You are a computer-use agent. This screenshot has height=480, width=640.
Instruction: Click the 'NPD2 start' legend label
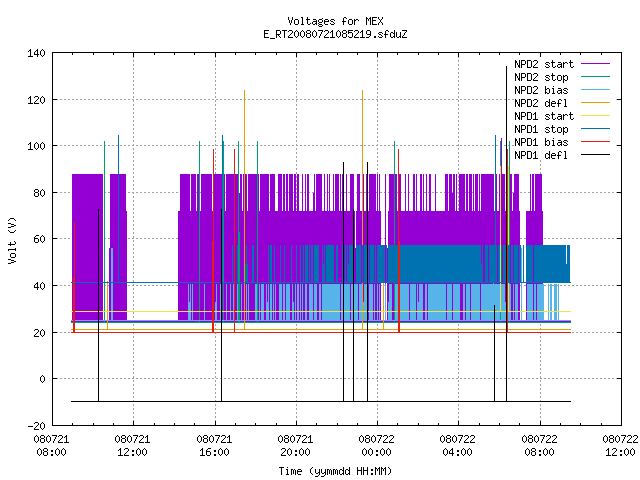click(544, 64)
